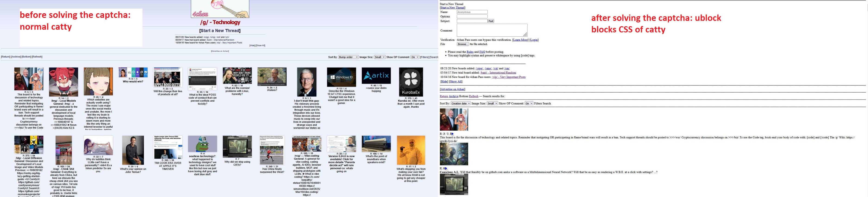The width and height of the screenshot is (868, 197).
Task: Open the John Ternus opinion thread thumbnail
Action: pyautogui.click(x=133, y=150)
